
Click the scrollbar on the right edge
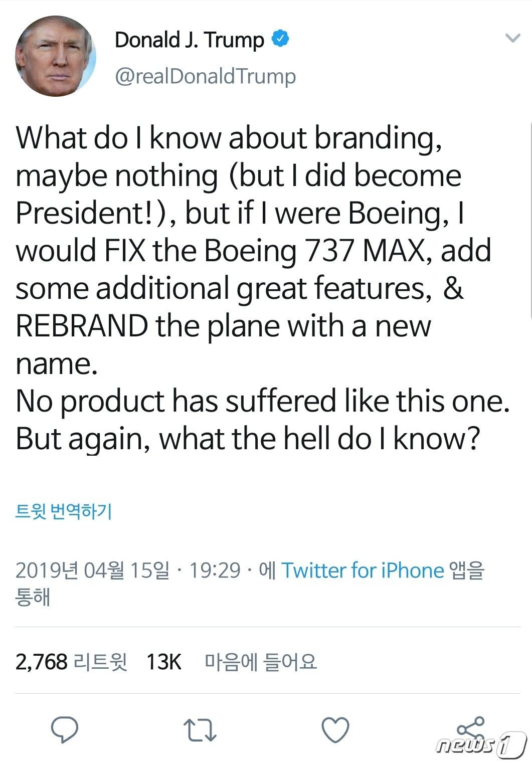pyautogui.click(x=530, y=221)
